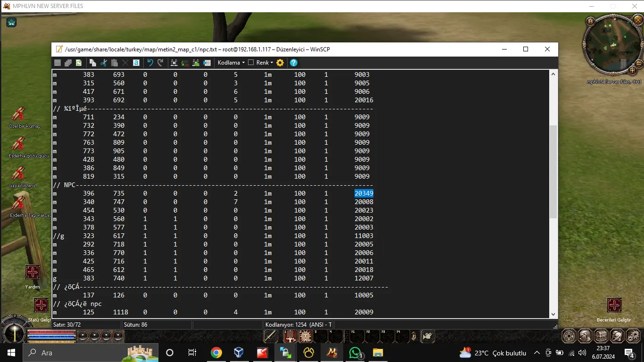Image resolution: width=644 pixels, height=362 pixels.
Task: Toggle the checkbox next to Renk
Action: point(251,62)
